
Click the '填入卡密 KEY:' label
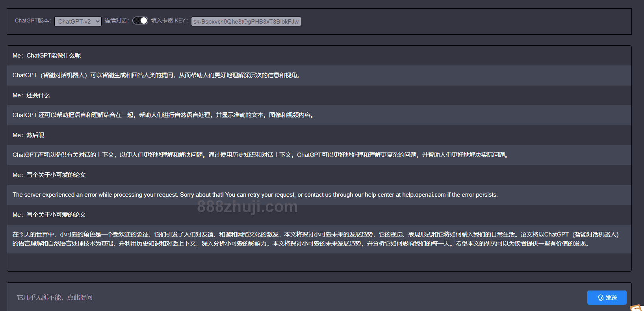point(170,20)
